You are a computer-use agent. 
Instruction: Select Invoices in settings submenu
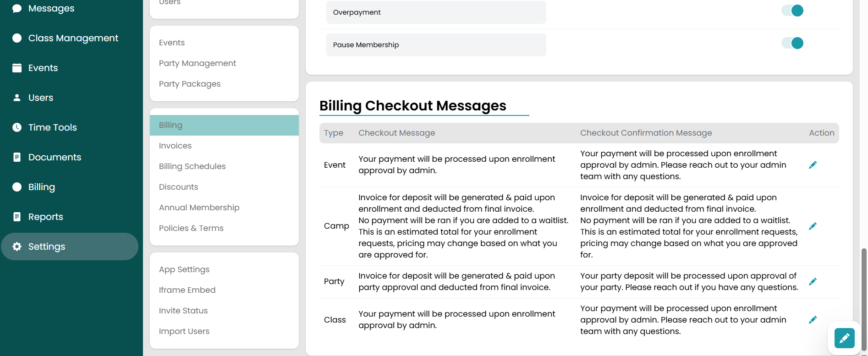click(175, 146)
